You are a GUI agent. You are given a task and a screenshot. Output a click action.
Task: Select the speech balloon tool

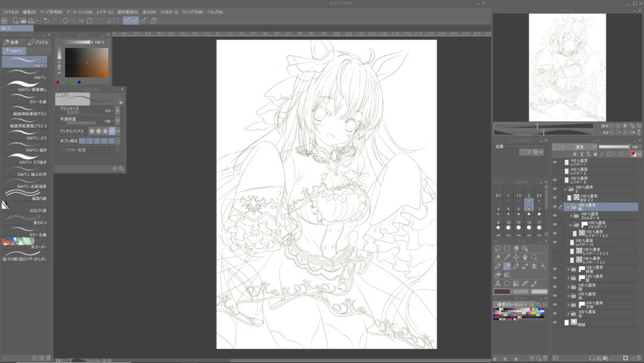click(507, 284)
